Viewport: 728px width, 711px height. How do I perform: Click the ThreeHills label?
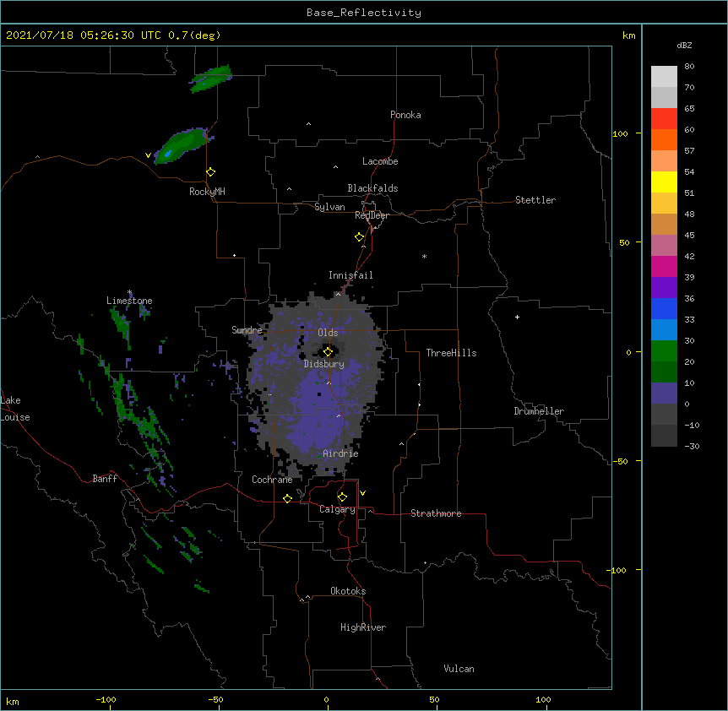click(451, 353)
